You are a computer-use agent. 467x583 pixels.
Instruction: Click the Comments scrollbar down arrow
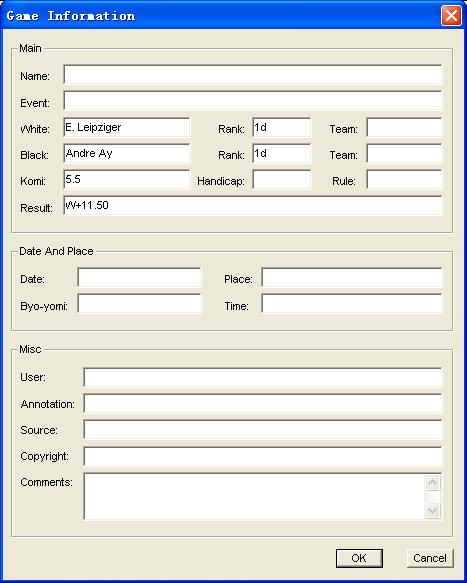(432, 510)
